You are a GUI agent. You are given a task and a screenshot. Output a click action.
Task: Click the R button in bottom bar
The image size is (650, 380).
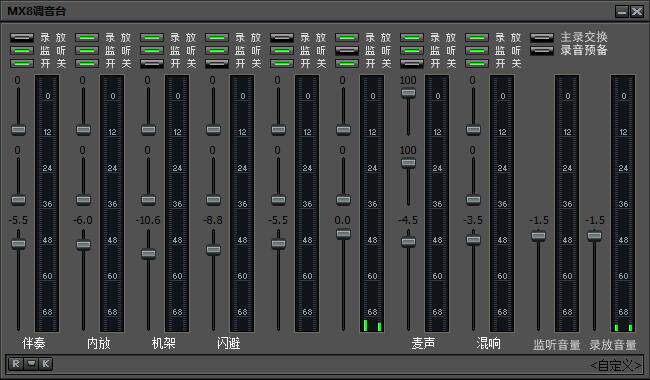[x=16, y=364]
